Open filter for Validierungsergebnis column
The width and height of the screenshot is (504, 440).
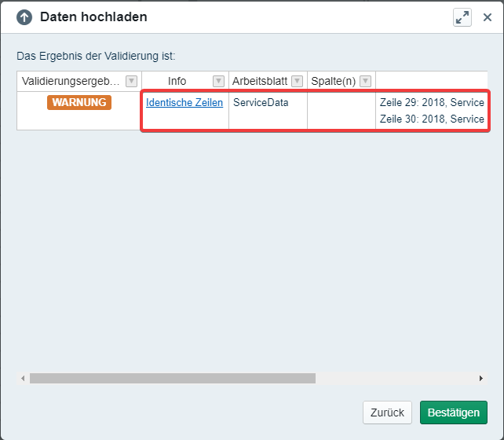tap(131, 81)
